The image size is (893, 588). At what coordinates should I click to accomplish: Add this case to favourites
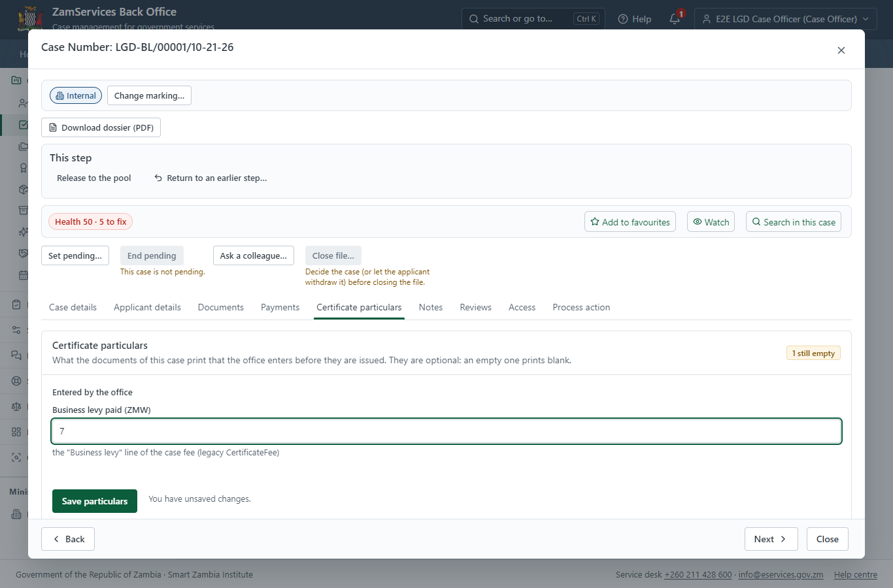click(x=630, y=221)
